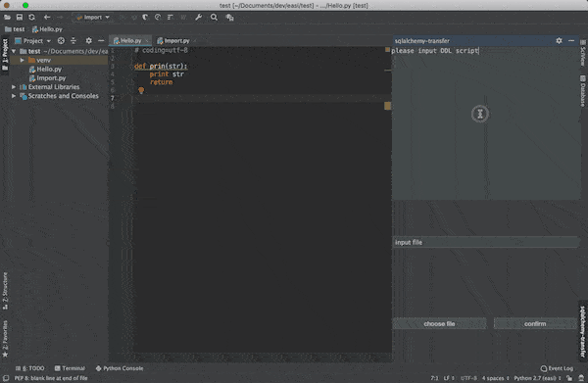The image size is (588, 383).
Task: Expand External Libraries node
Action: tap(14, 87)
